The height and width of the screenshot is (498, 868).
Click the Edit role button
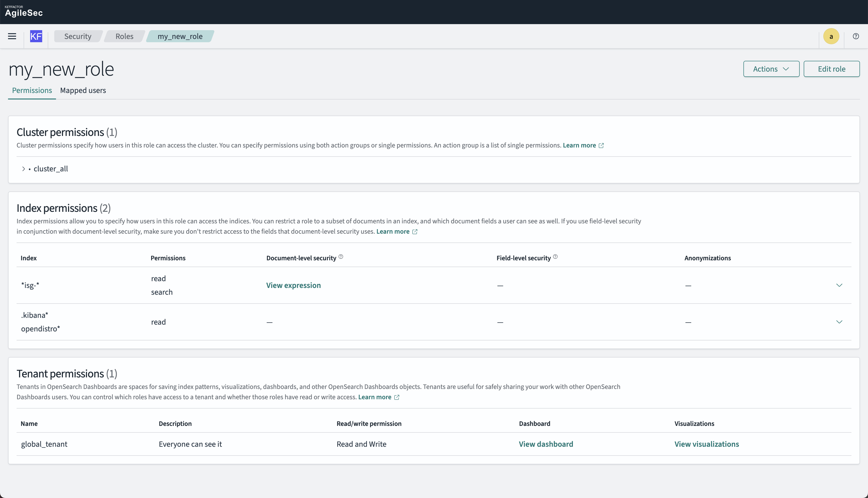831,69
